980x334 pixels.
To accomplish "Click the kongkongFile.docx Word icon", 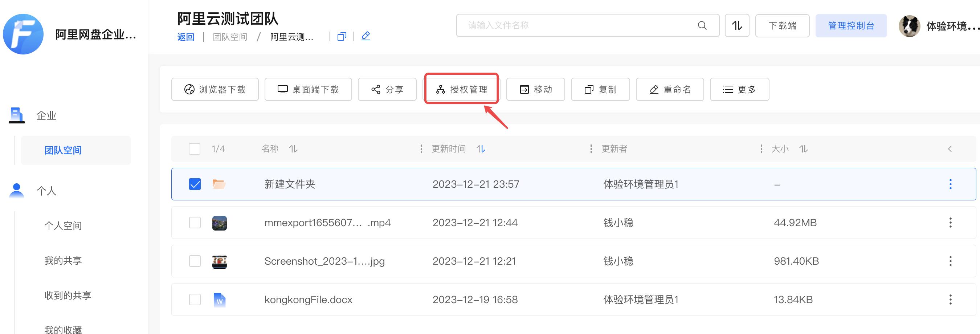I will [219, 300].
